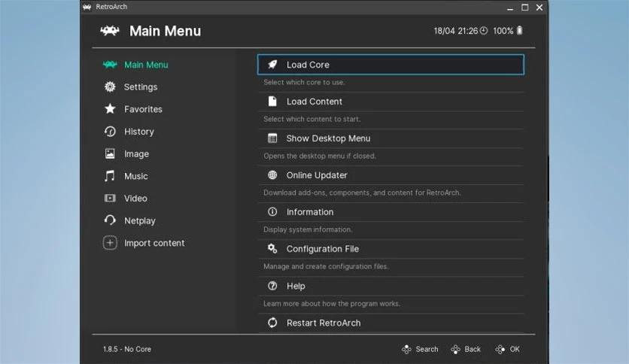
Task: Click the clock icon next to the time
Action: 484,31
